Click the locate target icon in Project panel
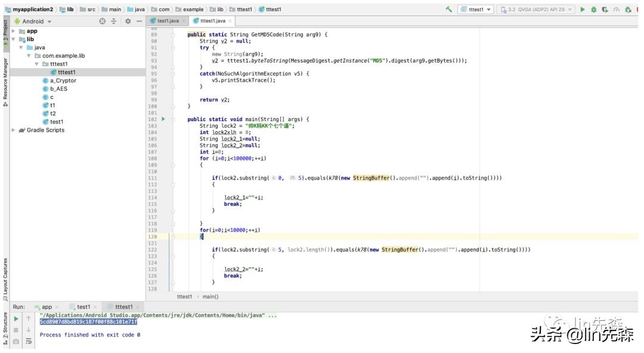Image resolution: width=644 pixels, height=353 pixels. pyautogui.click(x=102, y=21)
